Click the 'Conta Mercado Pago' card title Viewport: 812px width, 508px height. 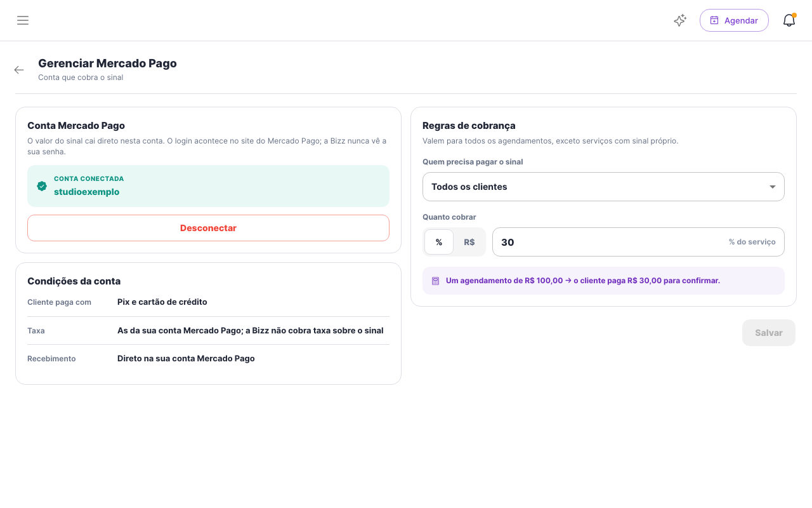pyautogui.click(x=76, y=126)
